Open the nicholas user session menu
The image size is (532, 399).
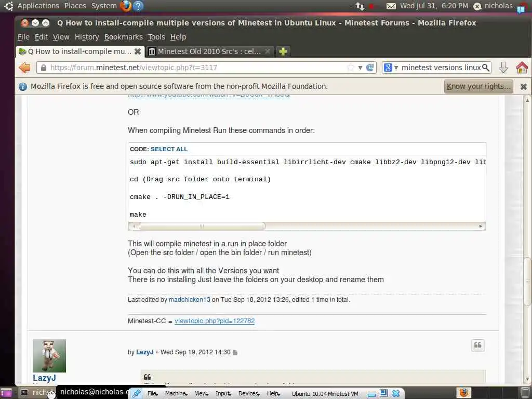(x=493, y=6)
